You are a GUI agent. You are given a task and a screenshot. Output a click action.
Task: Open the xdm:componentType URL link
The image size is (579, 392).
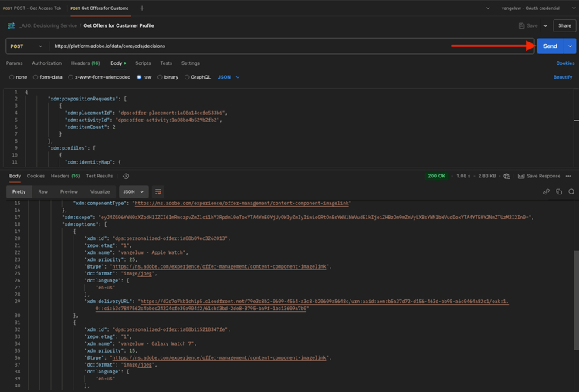click(x=242, y=204)
